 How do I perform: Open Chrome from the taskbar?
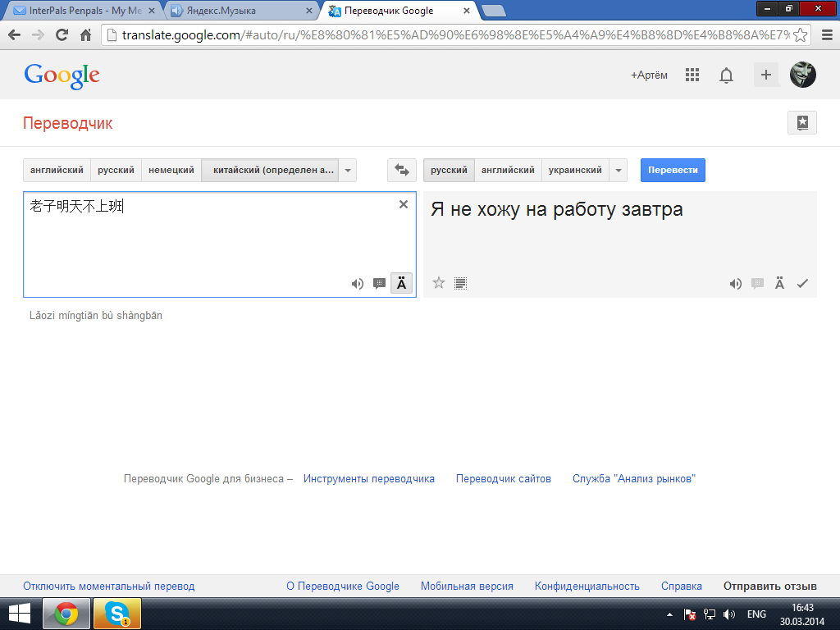point(66,614)
